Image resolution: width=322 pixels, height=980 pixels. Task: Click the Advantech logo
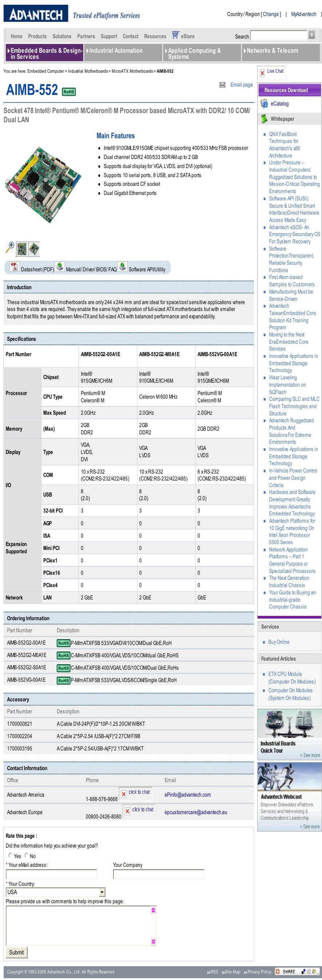click(36, 14)
